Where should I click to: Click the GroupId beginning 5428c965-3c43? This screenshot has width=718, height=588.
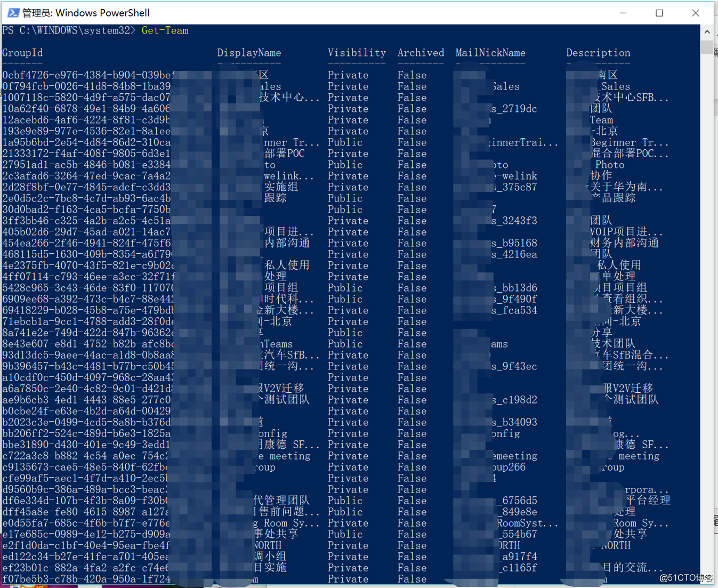(x=88, y=288)
